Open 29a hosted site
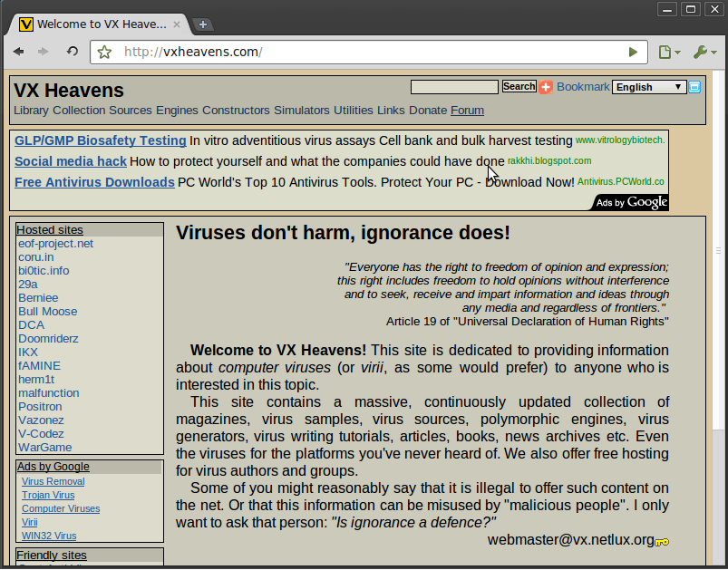The width and height of the screenshot is (728, 570). [x=28, y=284]
